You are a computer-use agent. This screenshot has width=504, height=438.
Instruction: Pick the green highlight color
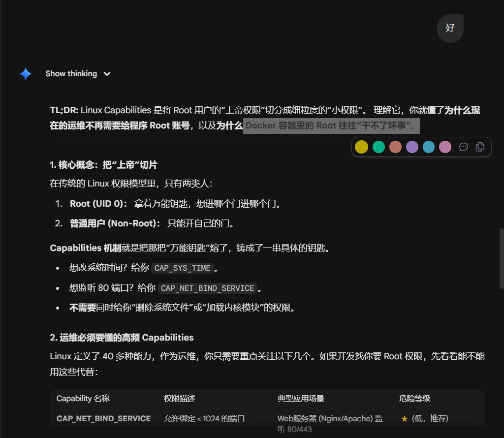(x=378, y=147)
